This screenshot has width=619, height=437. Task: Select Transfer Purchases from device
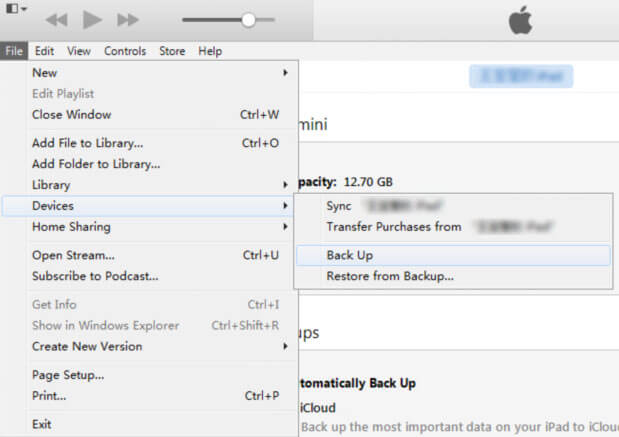click(453, 227)
